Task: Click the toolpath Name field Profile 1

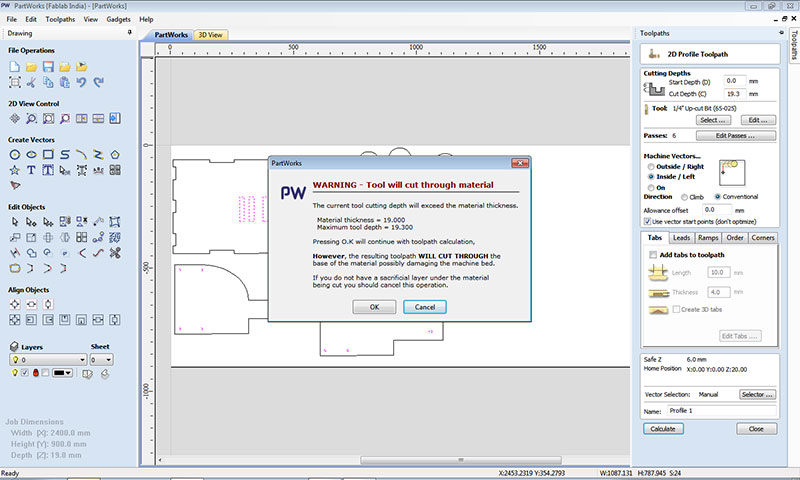Action: [721, 411]
